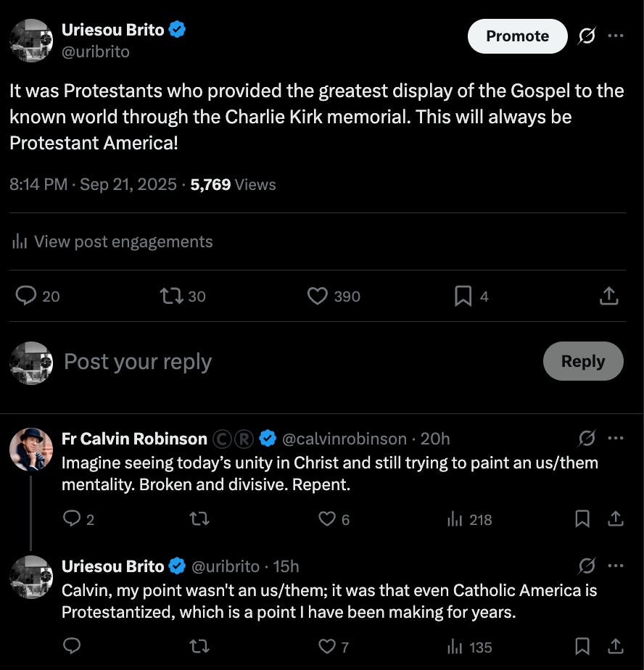Repost the main Uriesou Brito post
Viewport: 644px width, 670px height.
click(x=171, y=296)
